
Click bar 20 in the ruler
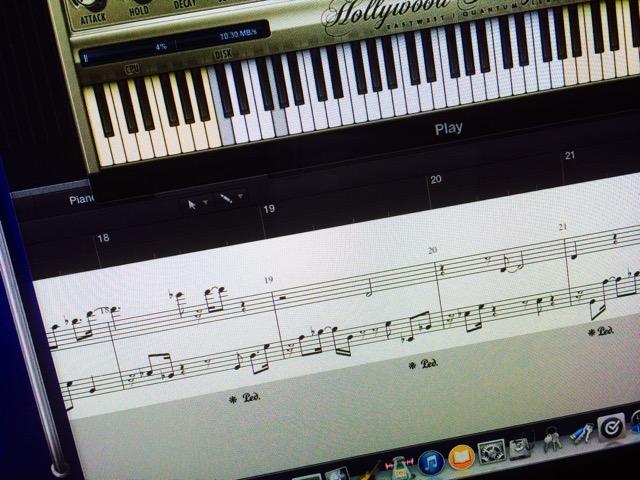[x=436, y=179]
